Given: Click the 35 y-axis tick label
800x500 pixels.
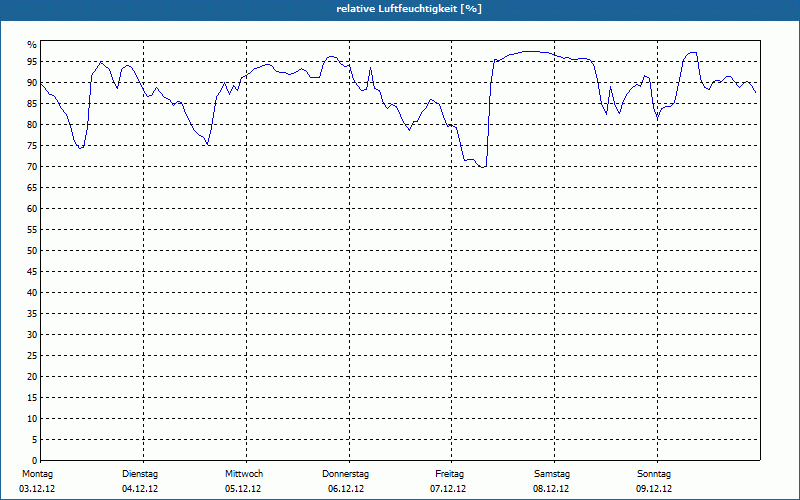Looking at the screenshot, I should pyautogui.click(x=32, y=314).
